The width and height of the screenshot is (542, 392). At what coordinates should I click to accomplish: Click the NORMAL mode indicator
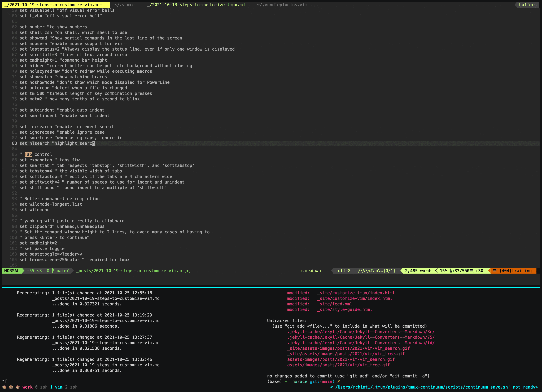(12, 271)
